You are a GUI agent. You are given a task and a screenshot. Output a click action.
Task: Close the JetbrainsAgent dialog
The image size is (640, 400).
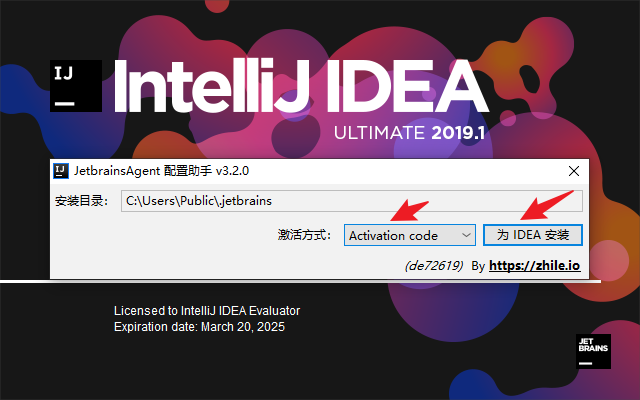pos(574,171)
